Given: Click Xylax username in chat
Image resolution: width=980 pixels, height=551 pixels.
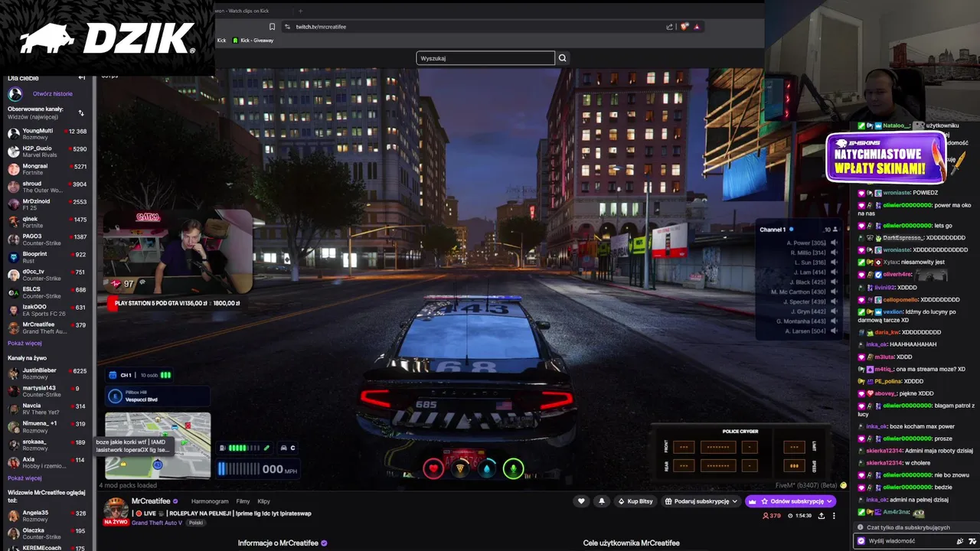Looking at the screenshot, I should click(x=892, y=262).
